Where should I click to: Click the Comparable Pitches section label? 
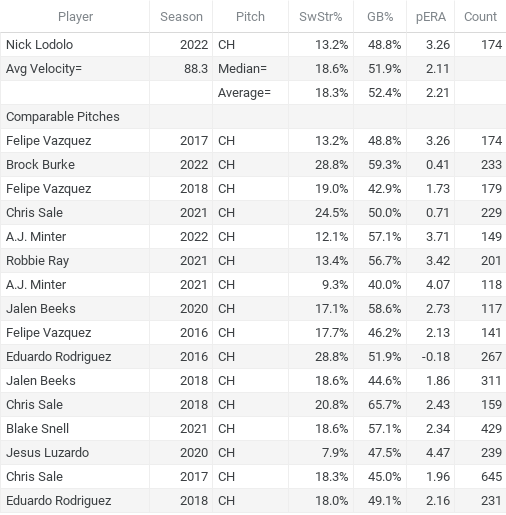coord(63,117)
